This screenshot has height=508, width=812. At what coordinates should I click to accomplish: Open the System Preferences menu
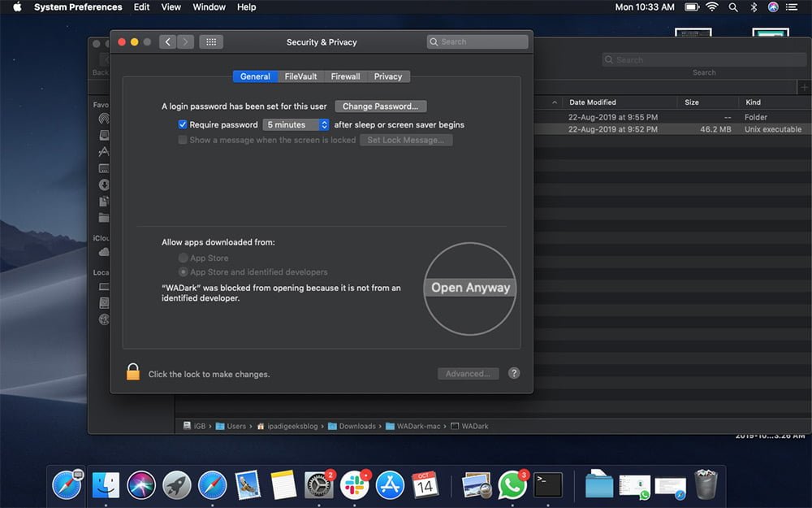(x=78, y=7)
